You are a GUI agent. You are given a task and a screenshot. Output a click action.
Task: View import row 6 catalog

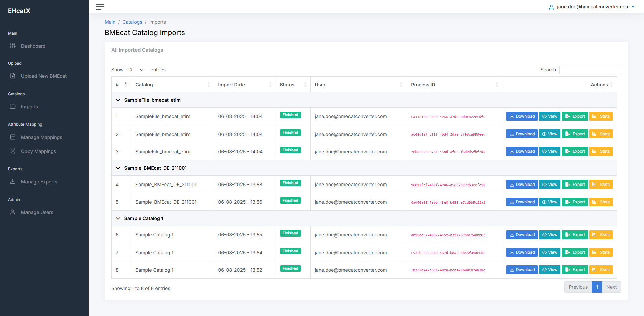tap(549, 235)
